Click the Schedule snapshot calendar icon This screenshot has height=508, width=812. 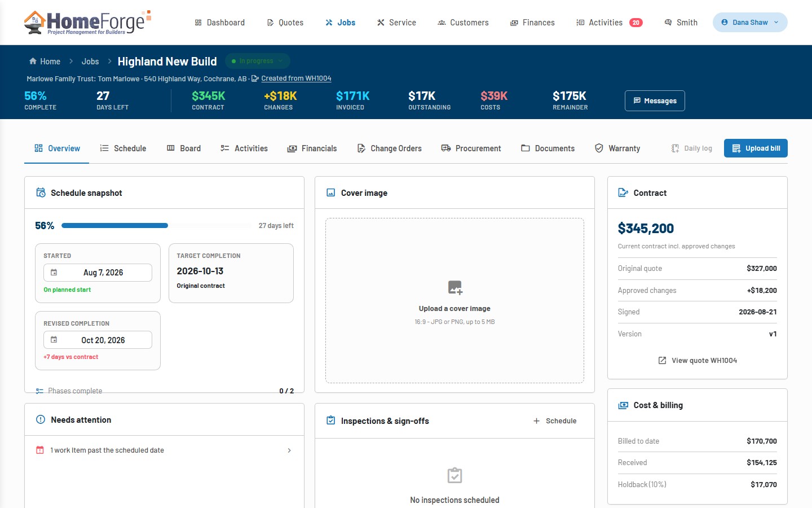[x=41, y=192]
